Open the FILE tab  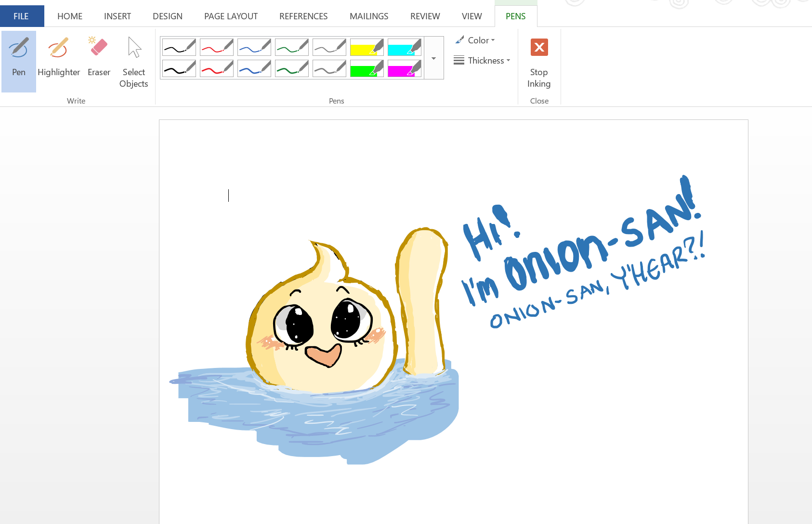click(21, 16)
